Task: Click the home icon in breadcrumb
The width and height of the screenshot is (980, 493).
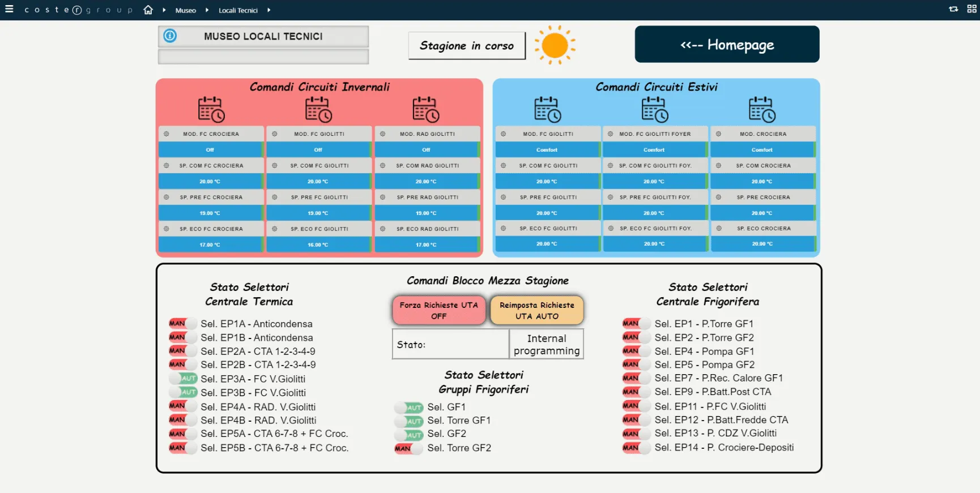Action: coord(148,10)
